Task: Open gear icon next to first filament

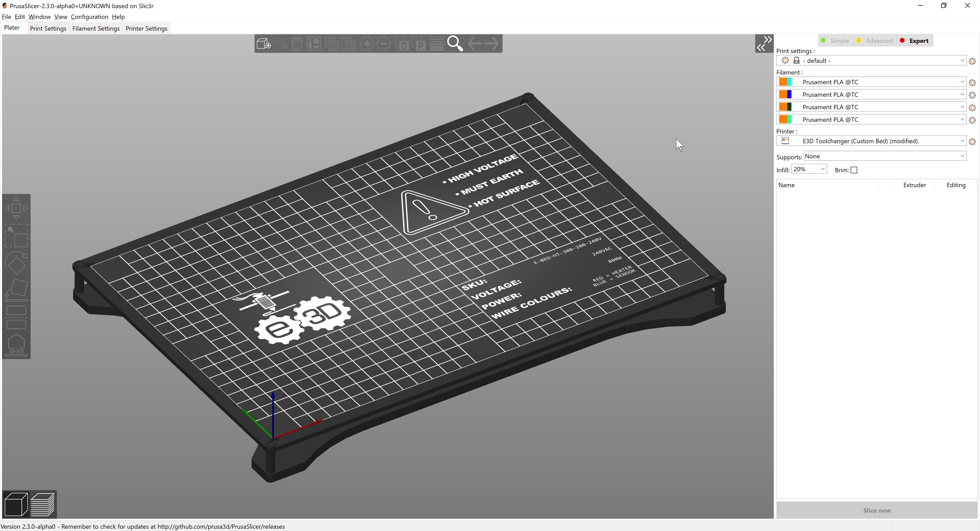Action: 972,83
